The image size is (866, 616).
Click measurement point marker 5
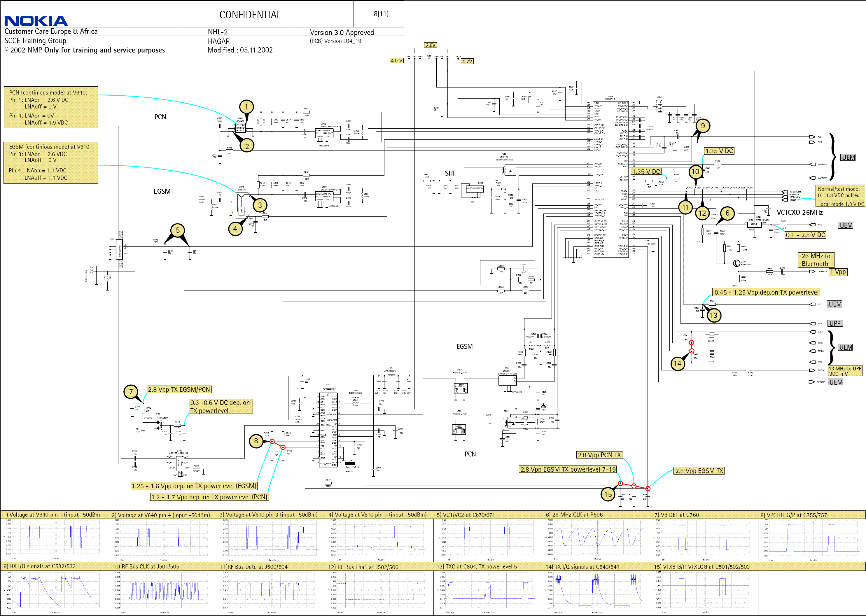tap(178, 230)
